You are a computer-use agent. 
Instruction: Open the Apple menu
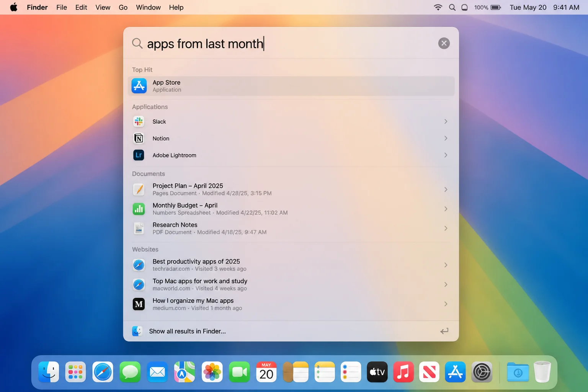click(x=14, y=7)
